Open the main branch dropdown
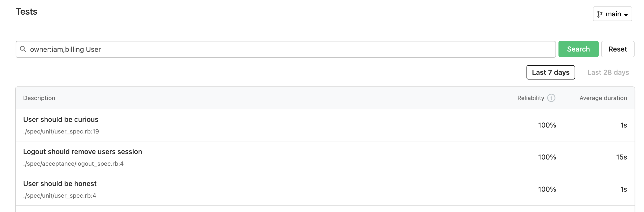The image size is (644, 212). pyautogui.click(x=612, y=14)
